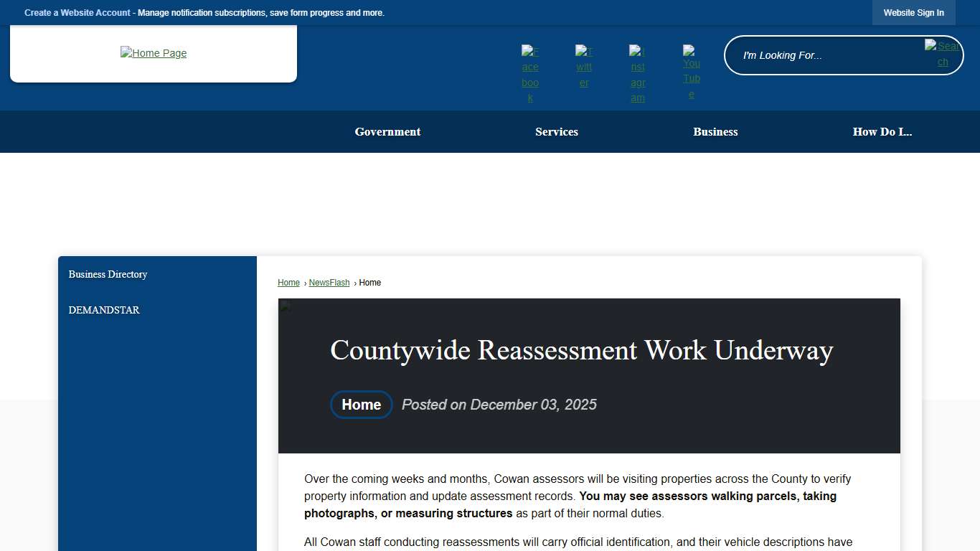
Task: Open the DEMANDSTAR sidebar link
Action: pyautogui.click(x=104, y=310)
